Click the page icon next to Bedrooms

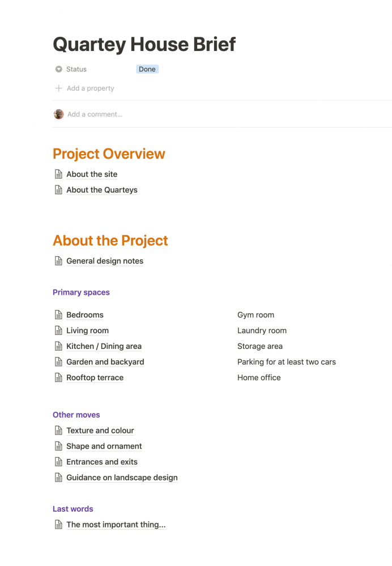58,315
